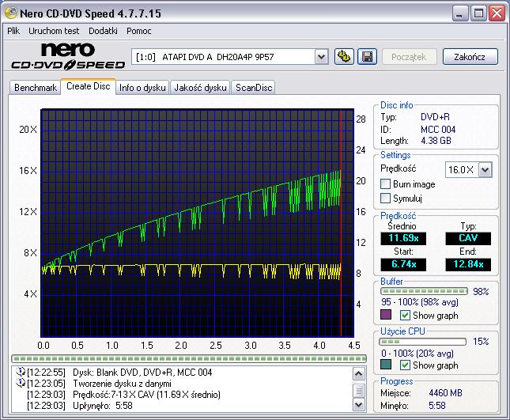
Task: Click the Buffer fill progress bar
Action: pos(424,291)
